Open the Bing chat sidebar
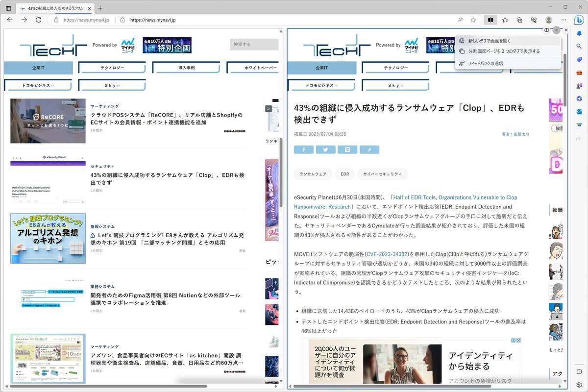Image resolution: width=588 pixels, height=392 pixels. coord(579,20)
